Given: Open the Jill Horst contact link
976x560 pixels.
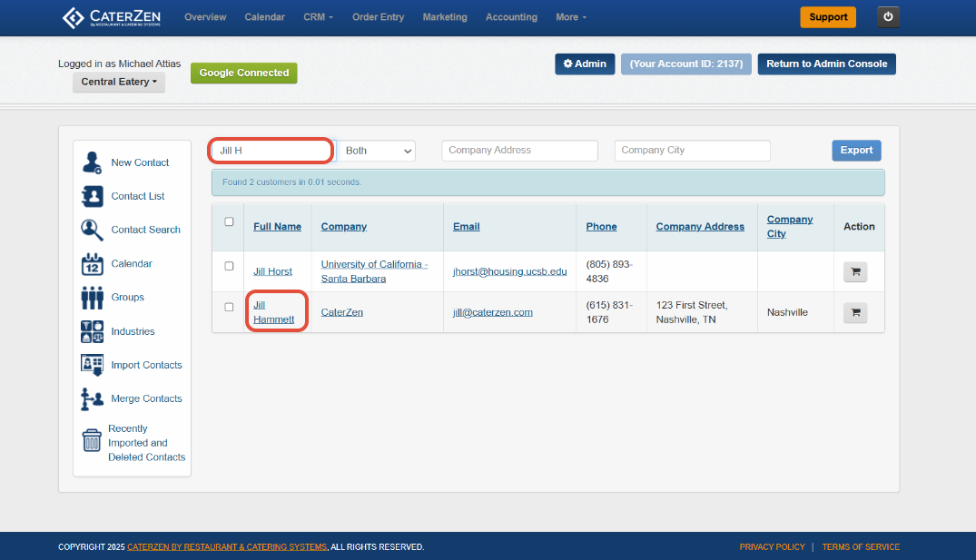Looking at the screenshot, I should [272, 272].
